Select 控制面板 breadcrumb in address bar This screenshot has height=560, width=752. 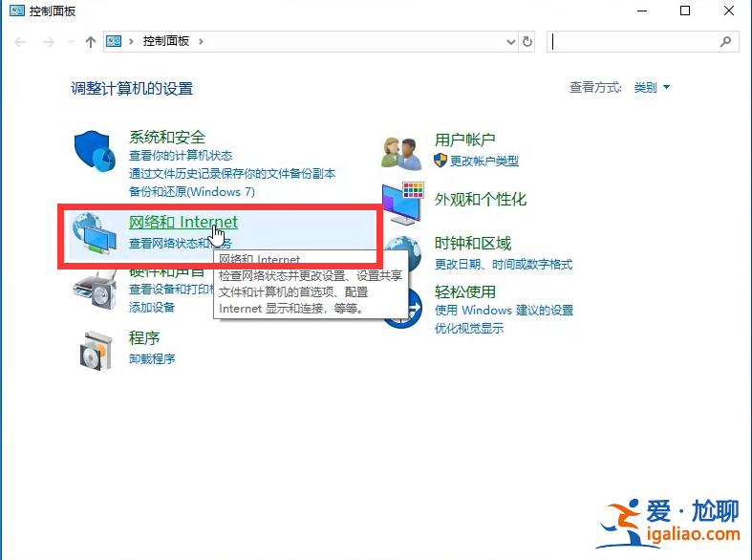(x=166, y=41)
